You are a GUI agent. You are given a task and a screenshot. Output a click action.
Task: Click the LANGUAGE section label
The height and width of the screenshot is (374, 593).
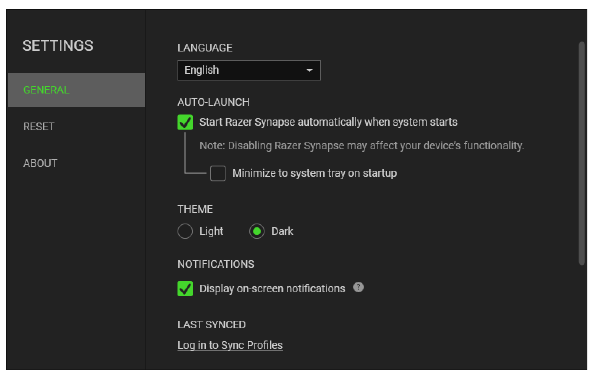point(205,48)
